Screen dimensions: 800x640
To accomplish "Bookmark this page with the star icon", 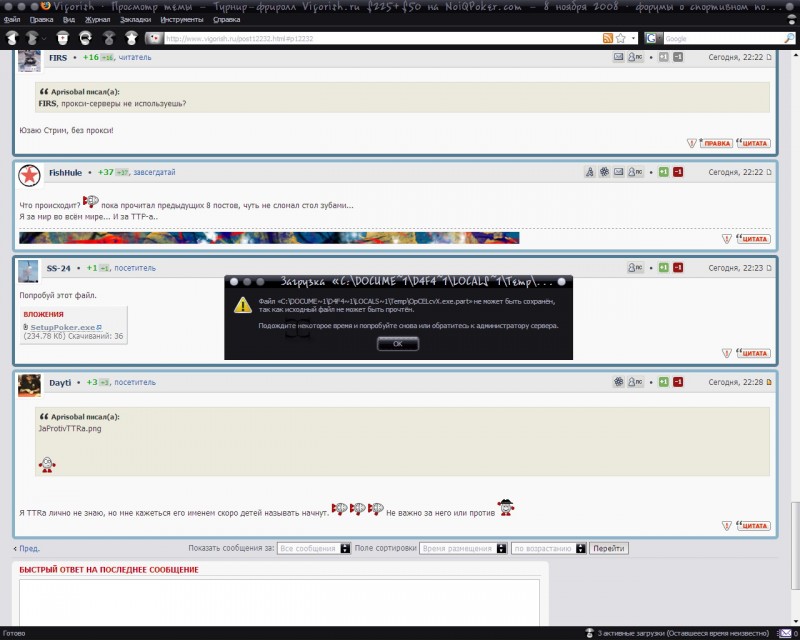I will click(x=620, y=38).
